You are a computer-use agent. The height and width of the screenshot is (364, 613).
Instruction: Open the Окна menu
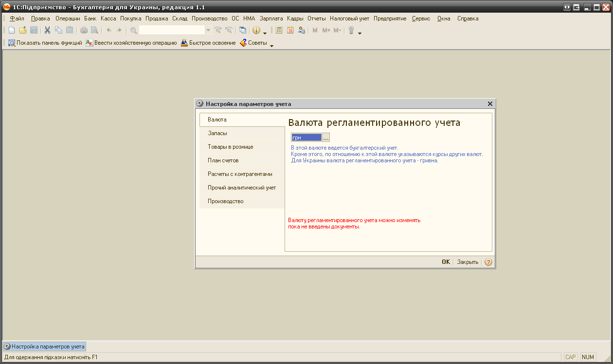coord(444,18)
